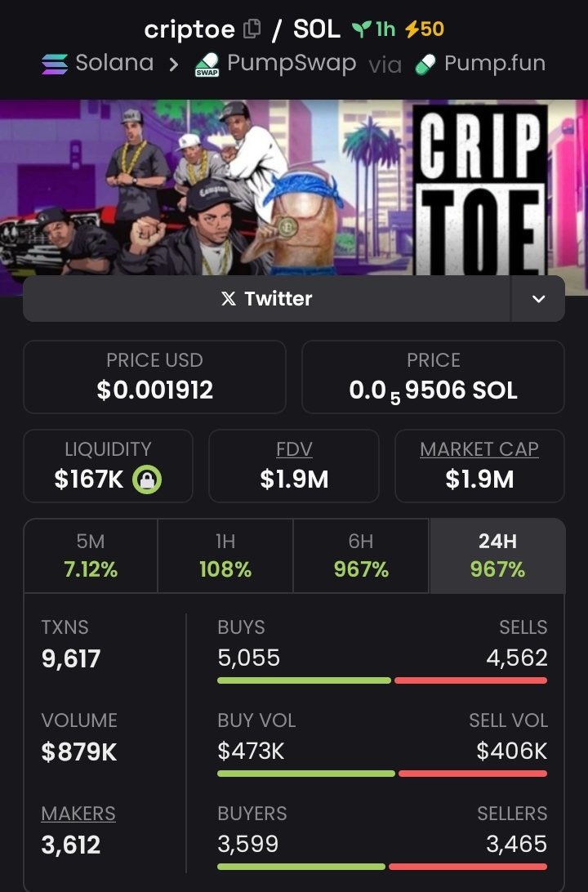The height and width of the screenshot is (892, 588).
Task: Click the Solana chain logo icon
Action: coord(55,64)
